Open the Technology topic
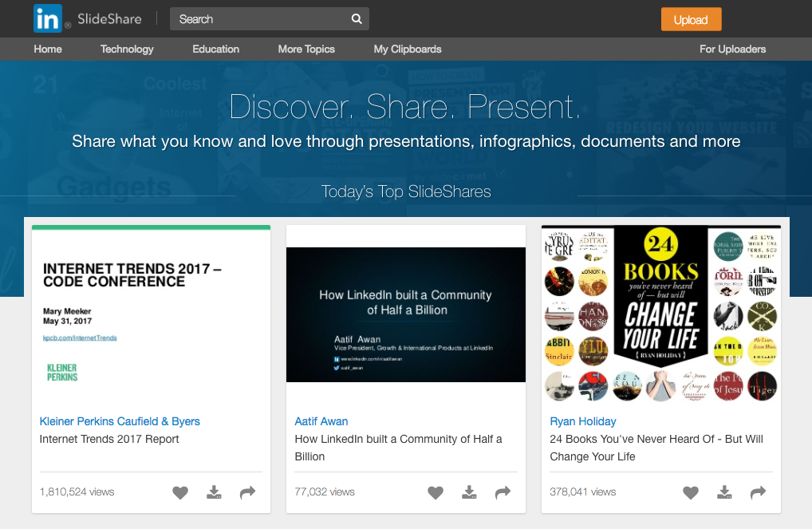This screenshot has width=812, height=529. pyautogui.click(x=127, y=49)
